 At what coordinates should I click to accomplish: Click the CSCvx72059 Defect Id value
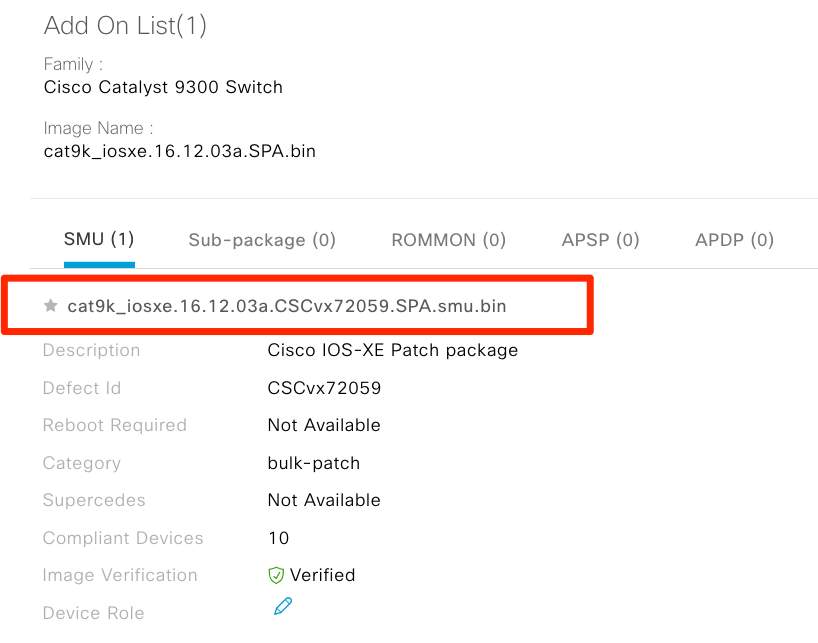(324, 388)
